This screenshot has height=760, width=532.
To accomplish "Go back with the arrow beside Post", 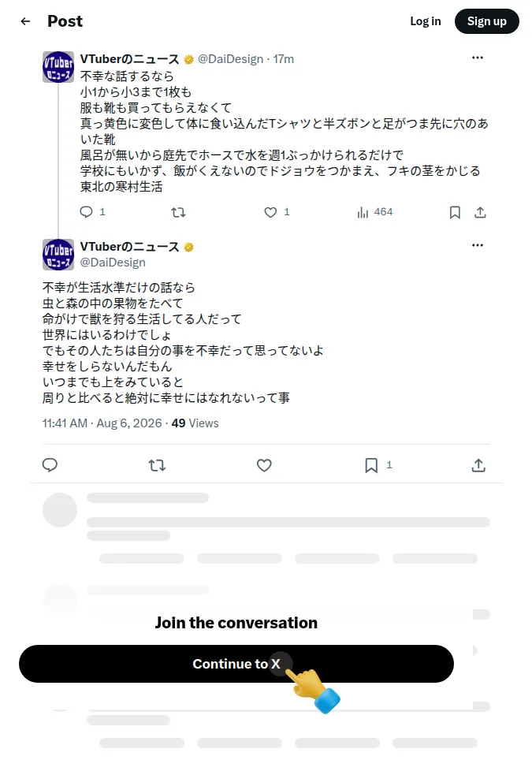I will pos(26,21).
